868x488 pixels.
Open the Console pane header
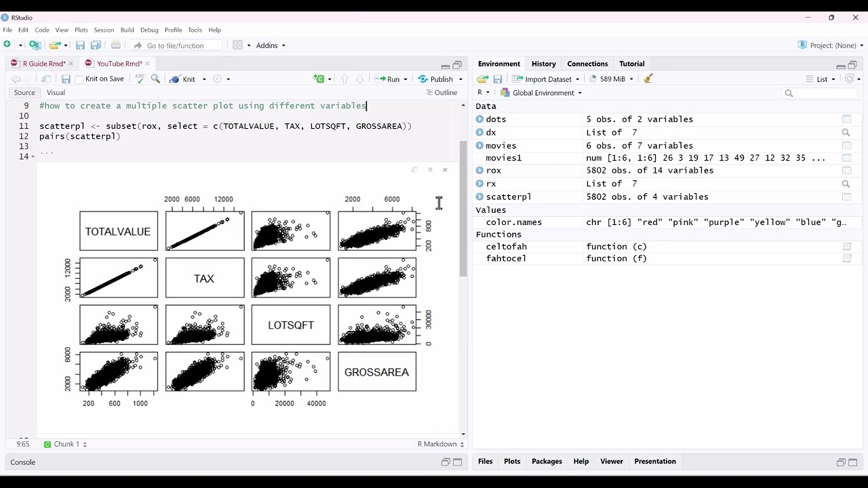click(22, 462)
